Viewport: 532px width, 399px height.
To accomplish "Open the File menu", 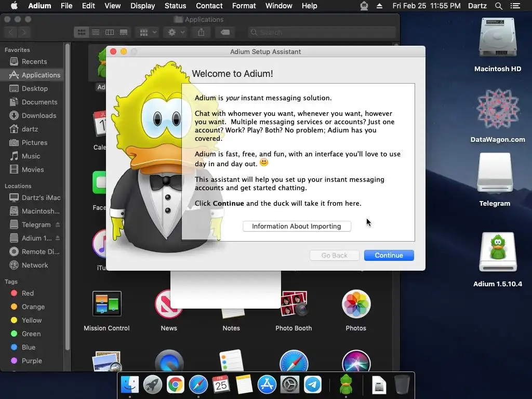I will (66, 6).
